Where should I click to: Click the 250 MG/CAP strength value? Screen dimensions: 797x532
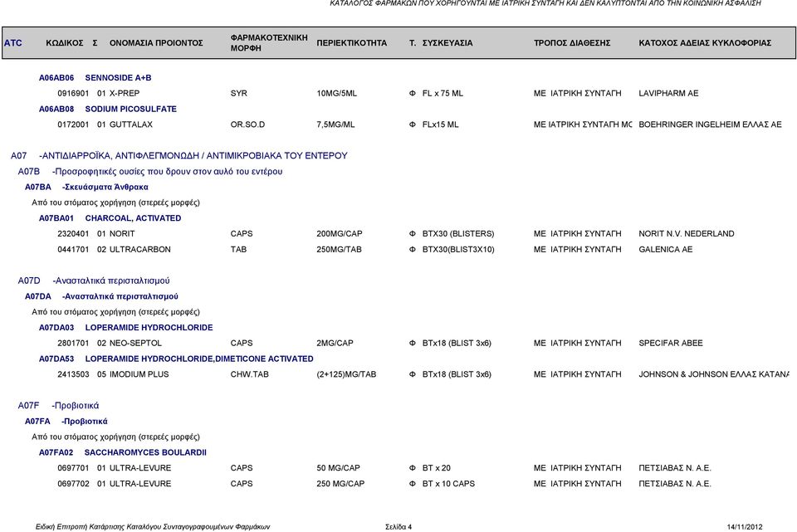click(x=340, y=484)
